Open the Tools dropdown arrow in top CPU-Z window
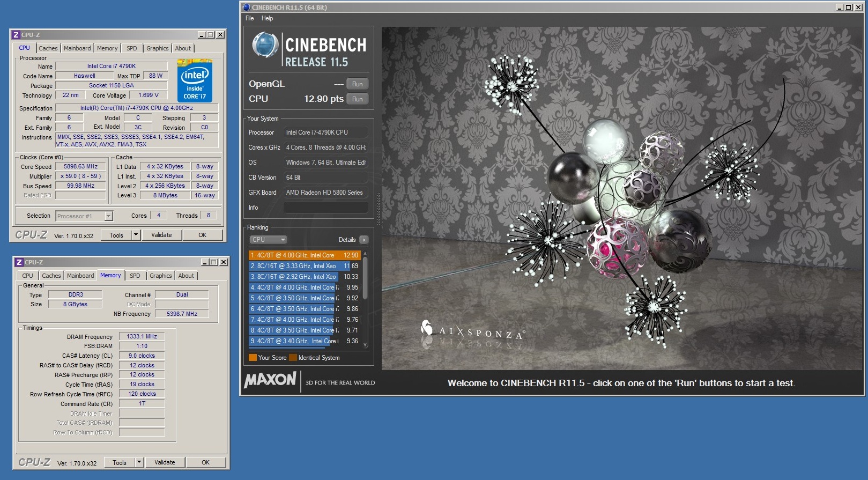This screenshot has width=868, height=480. (136, 235)
